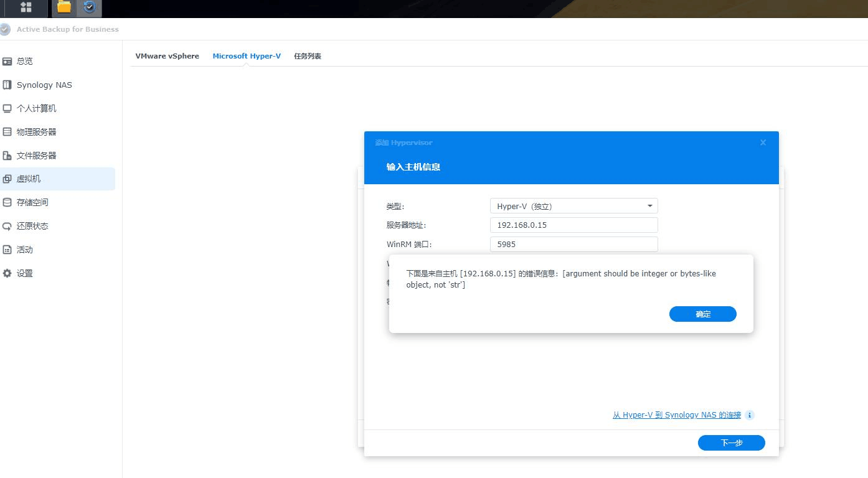868x478 pixels.
Task: Open the 总览 page
Action: 57,61
